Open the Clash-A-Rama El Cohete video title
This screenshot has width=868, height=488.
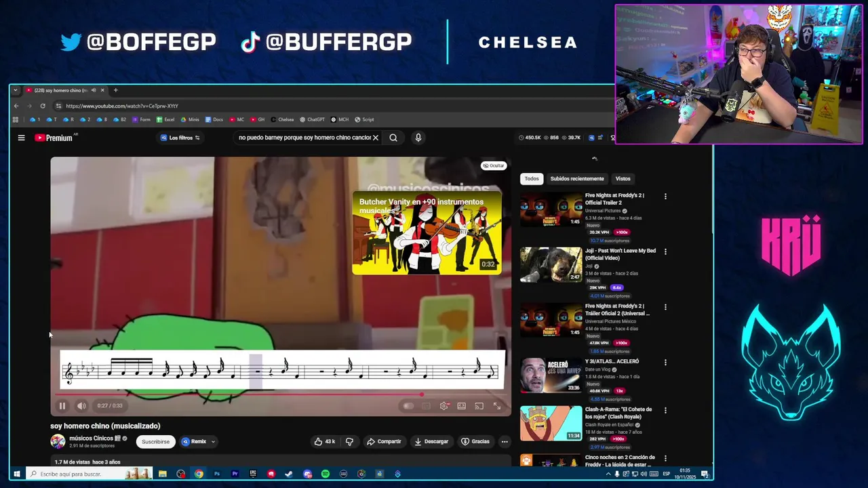click(618, 413)
